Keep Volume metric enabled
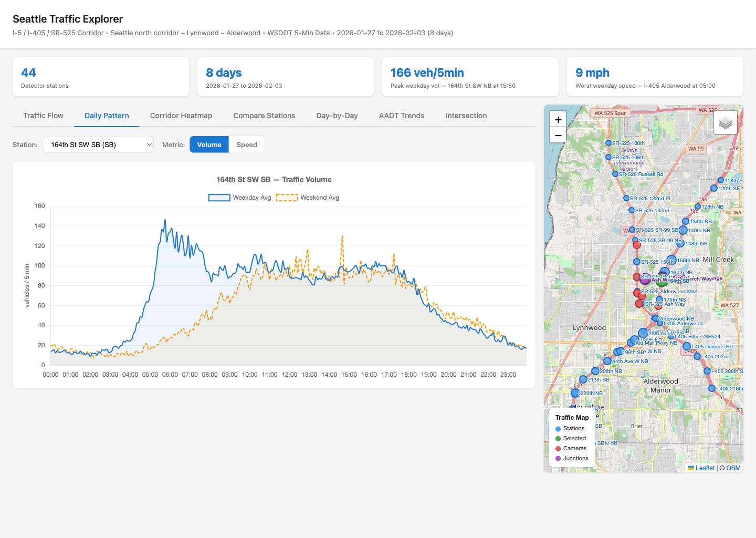The width and height of the screenshot is (756, 538). 209,144
